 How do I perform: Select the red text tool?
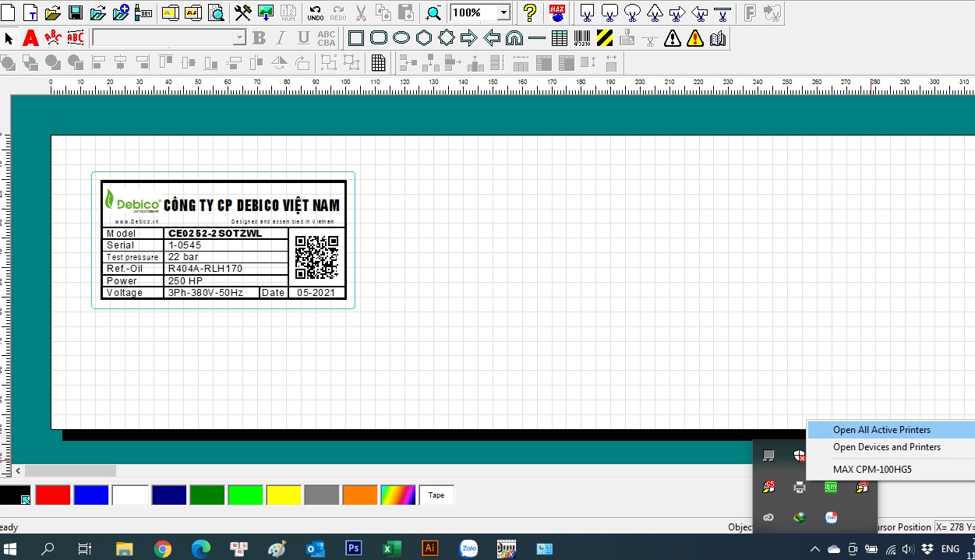(30, 38)
